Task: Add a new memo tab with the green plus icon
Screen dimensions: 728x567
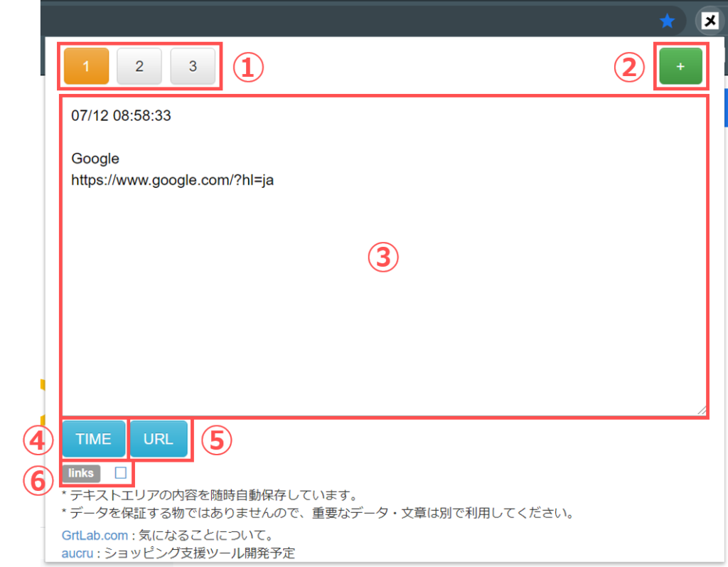Action: click(680, 65)
